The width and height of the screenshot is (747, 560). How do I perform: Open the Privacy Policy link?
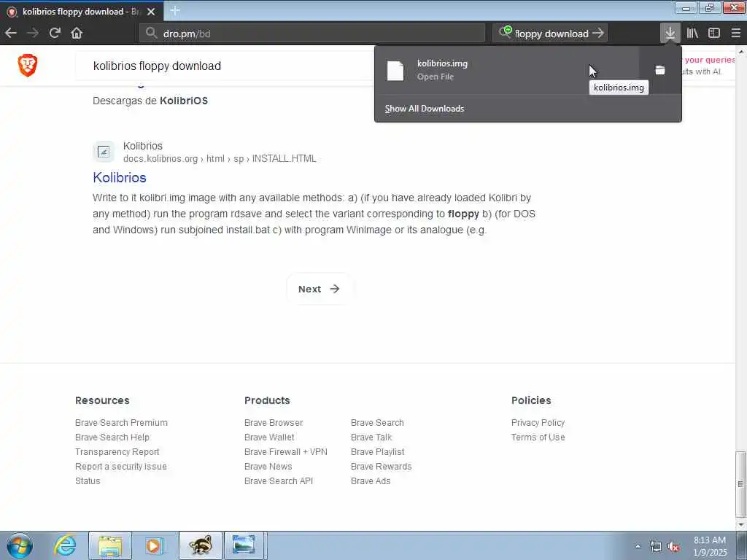[x=538, y=423]
